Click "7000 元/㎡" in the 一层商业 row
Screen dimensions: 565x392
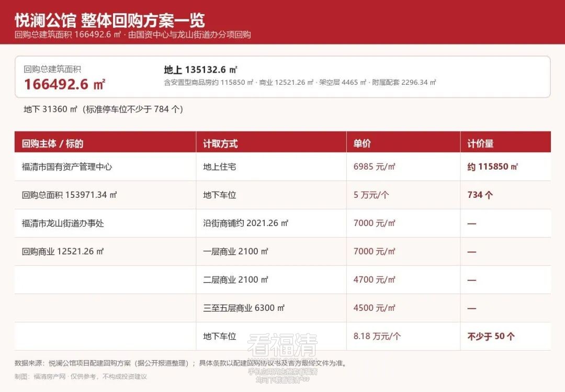(x=375, y=251)
